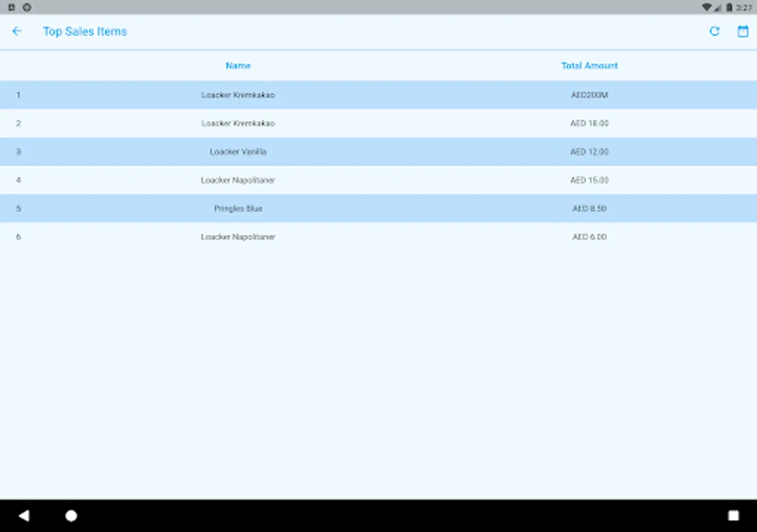The width and height of the screenshot is (757, 532).
Task: Tap the battery status icon
Action: point(730,7)
